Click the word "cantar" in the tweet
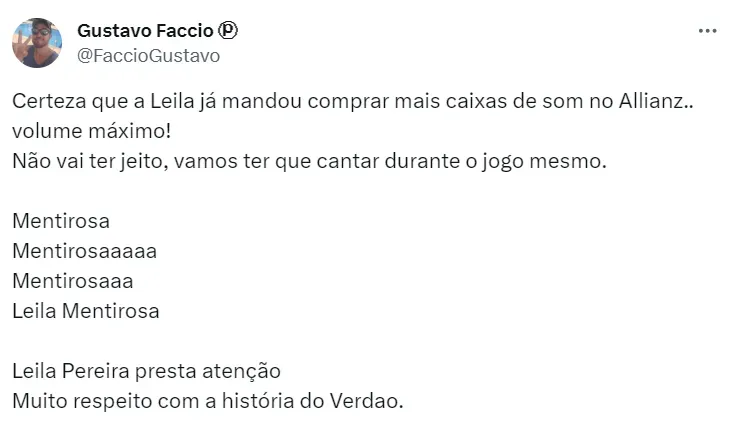This screenshot has height=432, width=733. (395, 160)
